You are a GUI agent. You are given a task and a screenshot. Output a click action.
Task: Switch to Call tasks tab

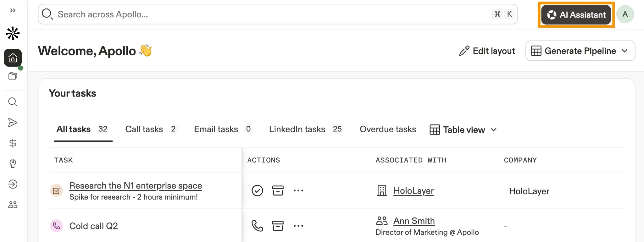pyautogui.click(x=151, y=129)
